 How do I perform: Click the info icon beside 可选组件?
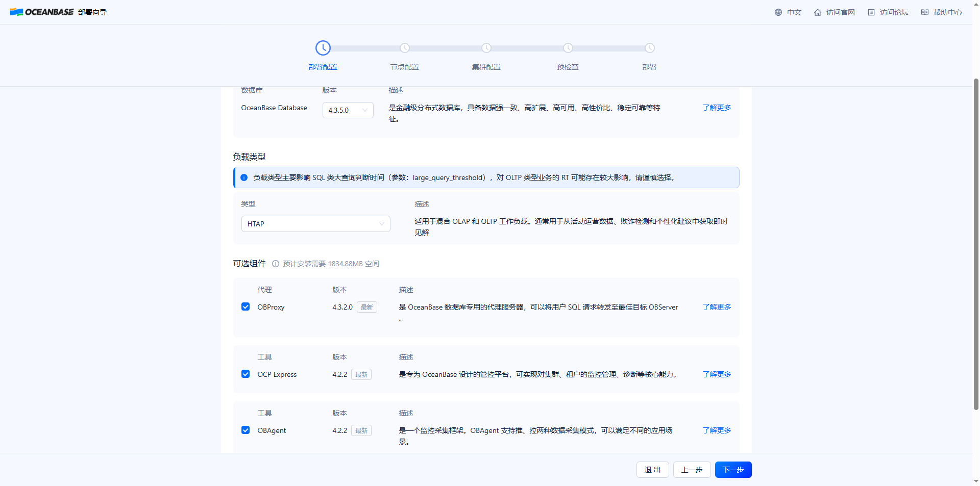[x=276, y=264]
